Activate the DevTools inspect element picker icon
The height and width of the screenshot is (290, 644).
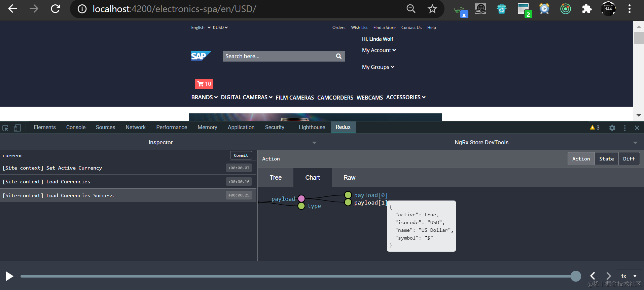[x=5, y=128]
